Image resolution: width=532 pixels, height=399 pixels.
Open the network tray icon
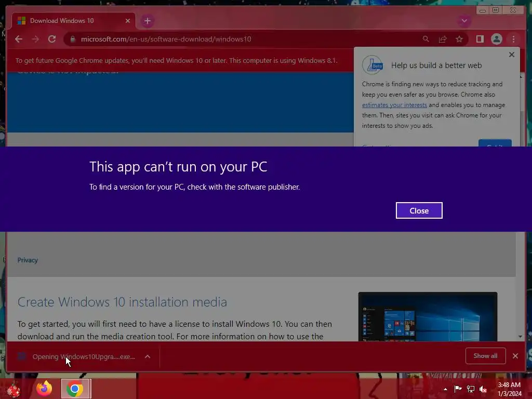tap(471, 389)
